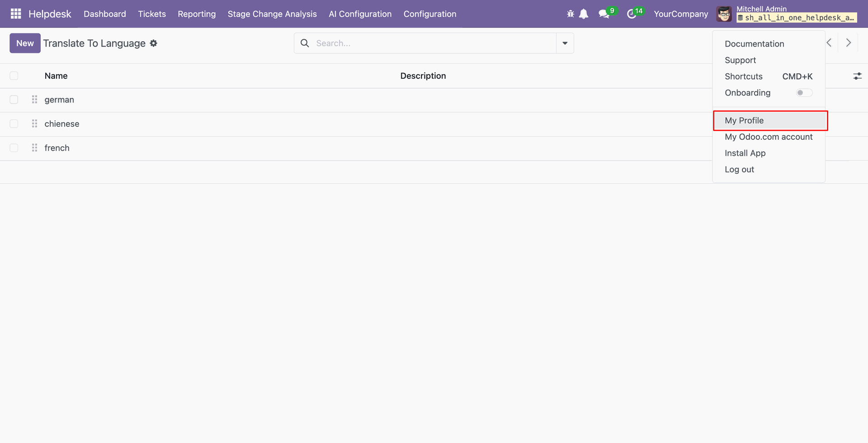868x443 pixels.
Task: Open My Odoo.com account entry
Action: point(769,137)
